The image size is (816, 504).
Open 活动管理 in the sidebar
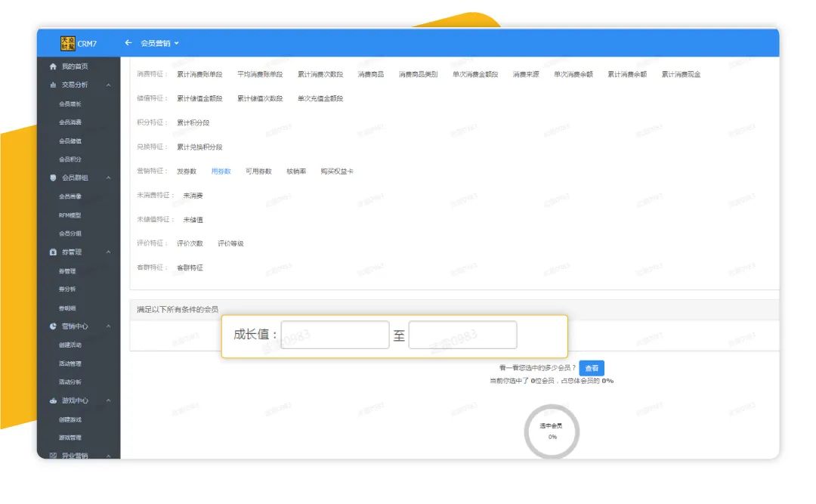click(70, 364)
